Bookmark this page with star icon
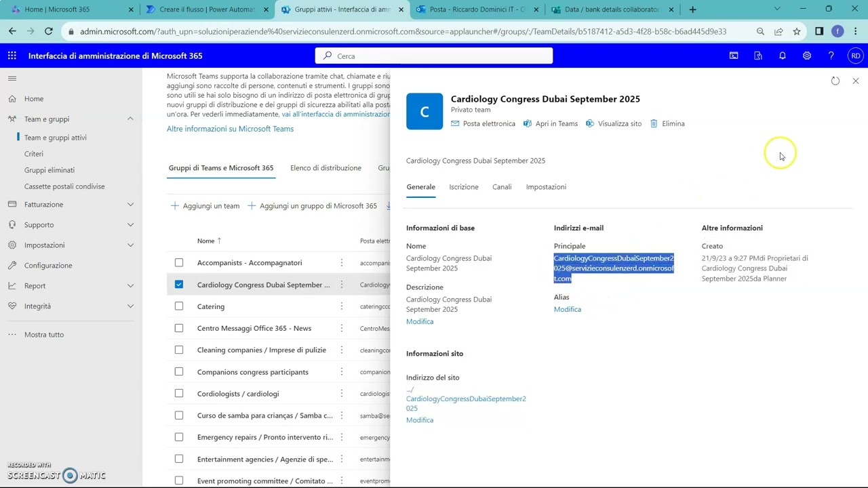 (x=797, y=31)
